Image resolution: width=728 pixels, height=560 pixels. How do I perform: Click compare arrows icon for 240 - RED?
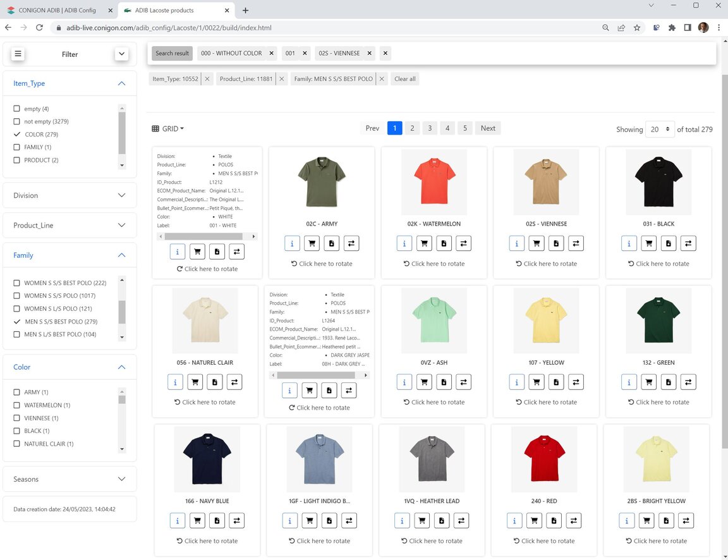coord(573,521)
